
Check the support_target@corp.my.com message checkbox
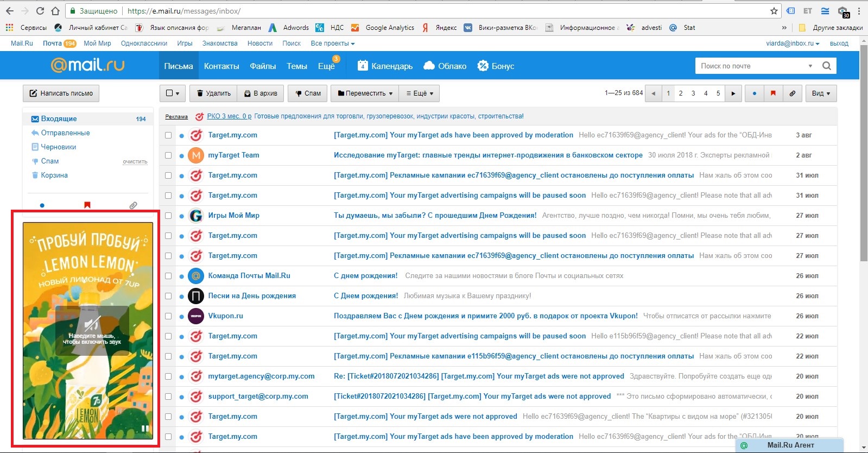pos(168,397)
